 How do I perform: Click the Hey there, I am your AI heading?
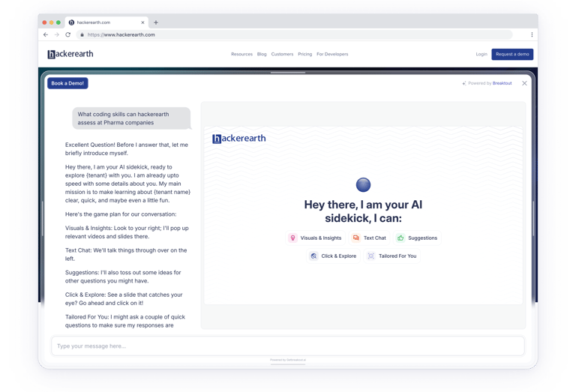(363, 211)
